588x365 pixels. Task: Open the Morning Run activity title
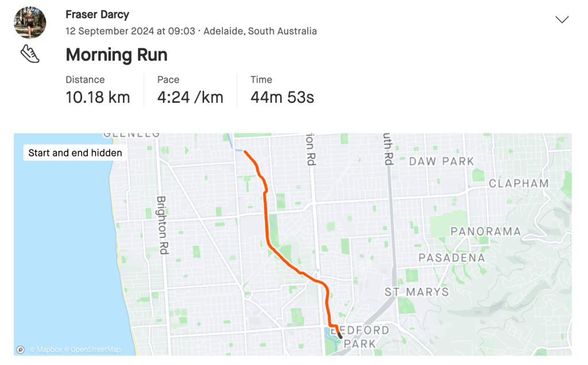[117, 55]
